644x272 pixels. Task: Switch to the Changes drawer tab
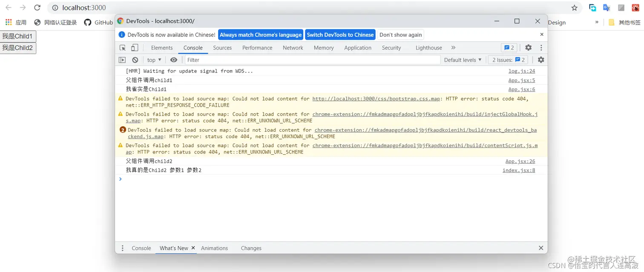pyautogui.click(x=251, y=248)
